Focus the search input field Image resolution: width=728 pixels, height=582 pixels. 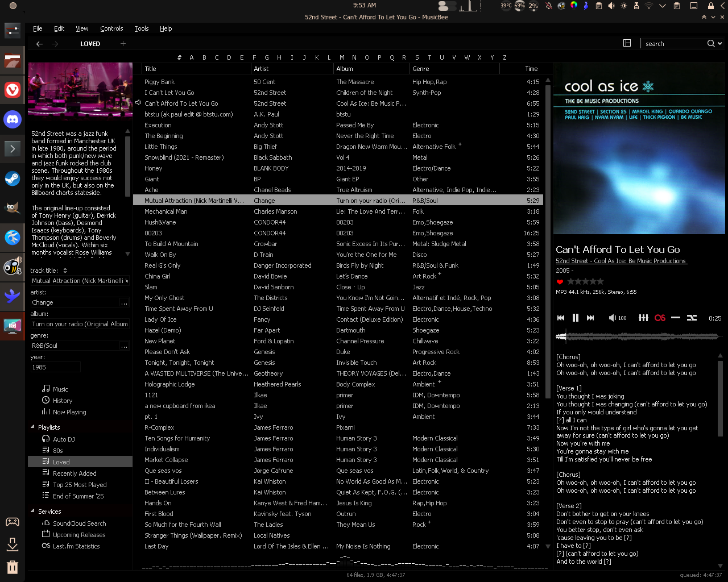pyautogui.click(x=674, y=44)
